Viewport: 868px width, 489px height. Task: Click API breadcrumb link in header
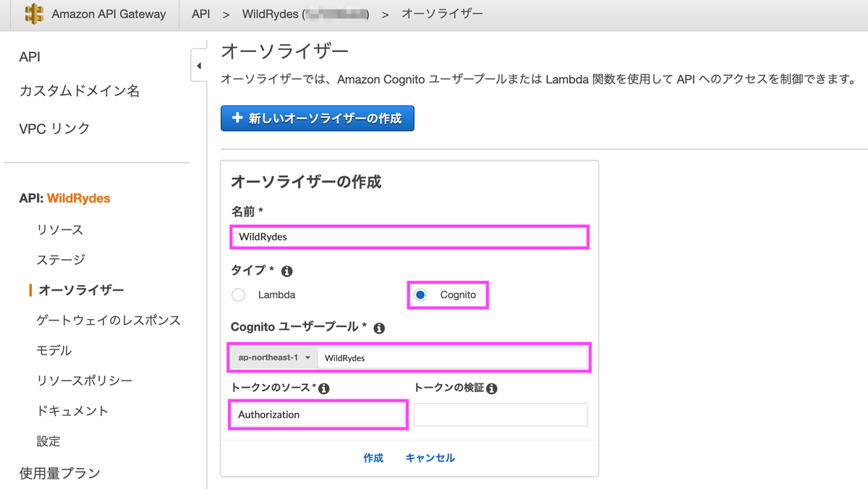[x=201, y=14]
